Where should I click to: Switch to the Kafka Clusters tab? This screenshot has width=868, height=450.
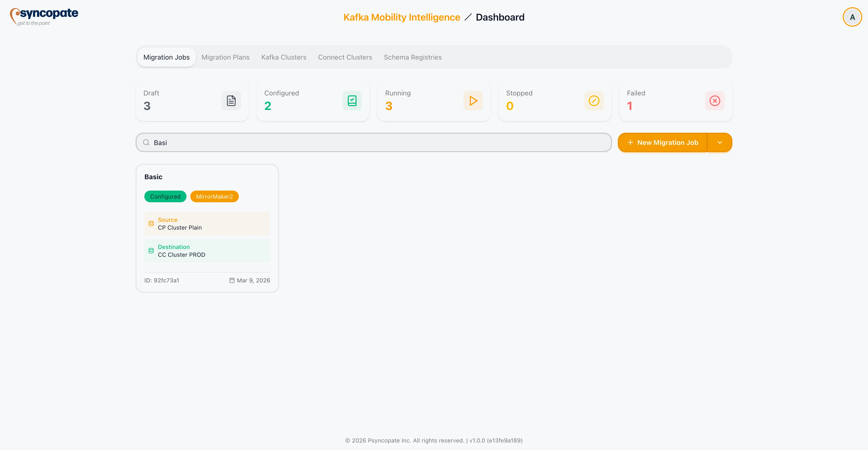tap(283, 57)
